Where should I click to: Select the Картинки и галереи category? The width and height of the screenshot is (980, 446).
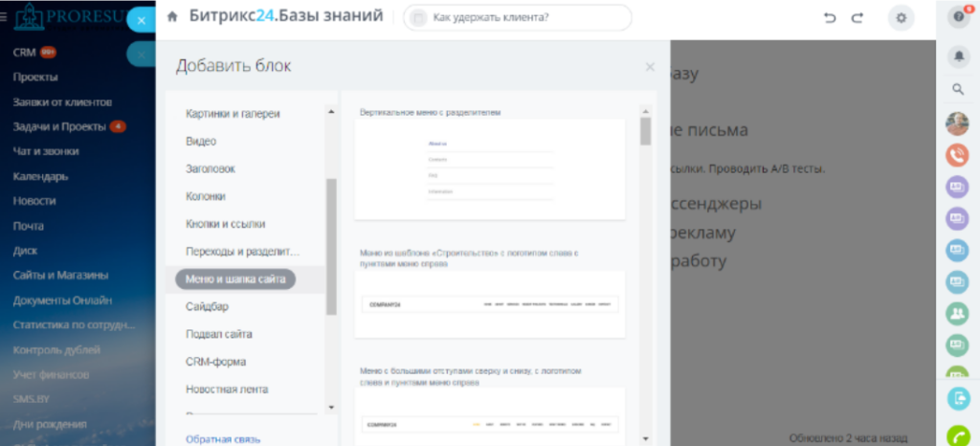(x=233, y=114)
